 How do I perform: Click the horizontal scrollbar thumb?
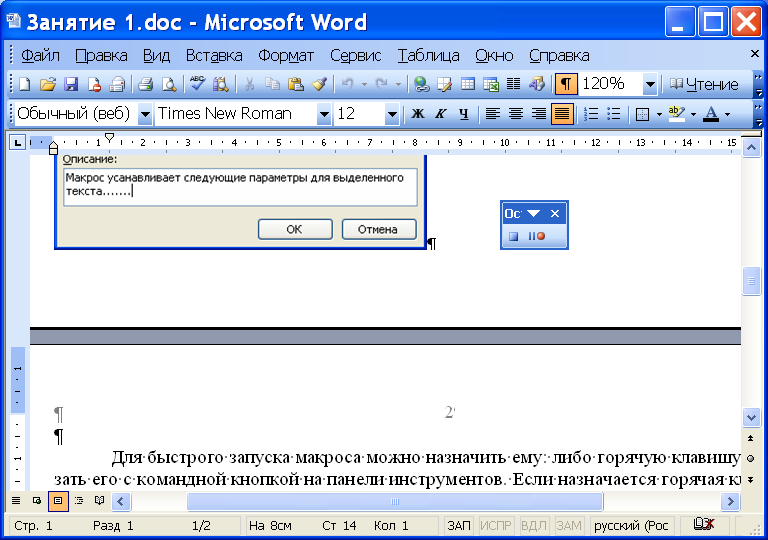point(395,501)
